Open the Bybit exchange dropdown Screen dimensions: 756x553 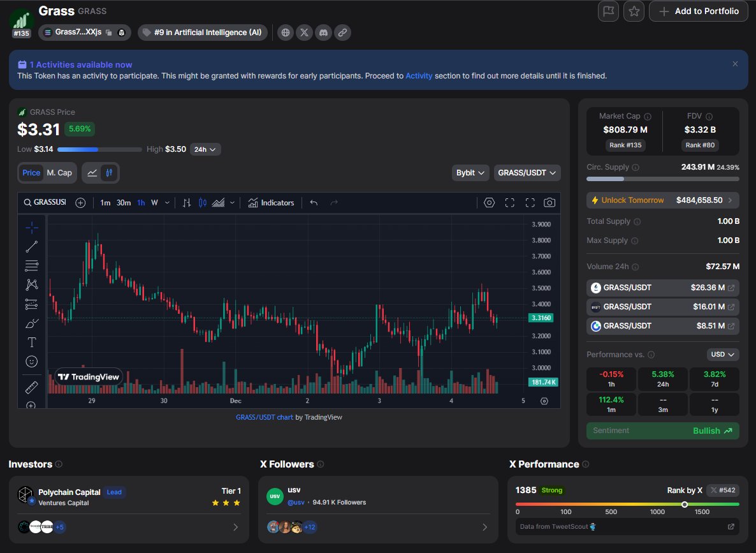[470, 173]
